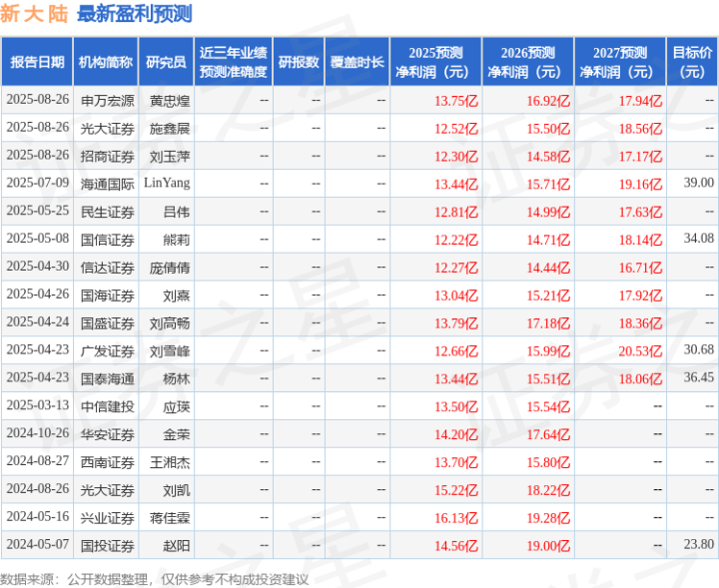Screen dimensions: 719x588
Task: Click the 17.94亿 profit value
Action: (640, 101)
